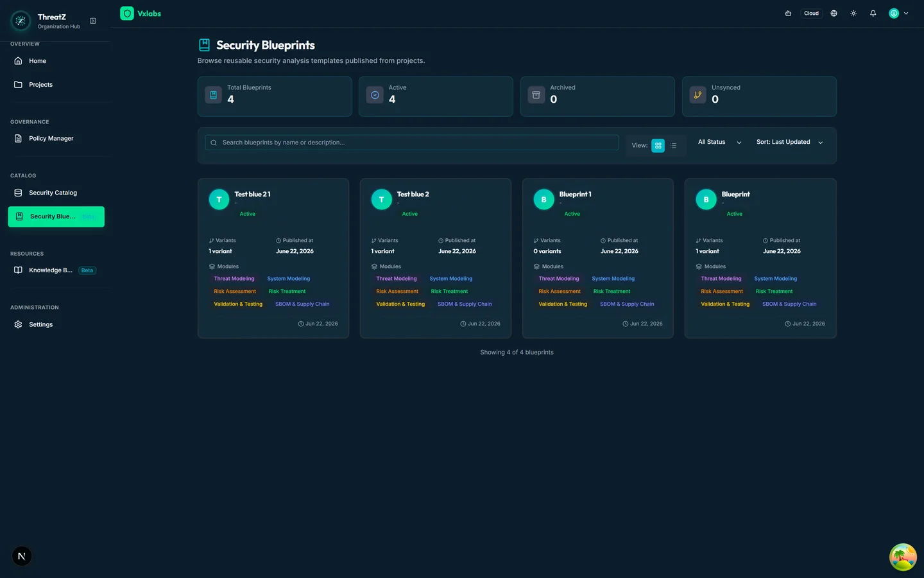Click the search magnifier icon

coord(214,143)
